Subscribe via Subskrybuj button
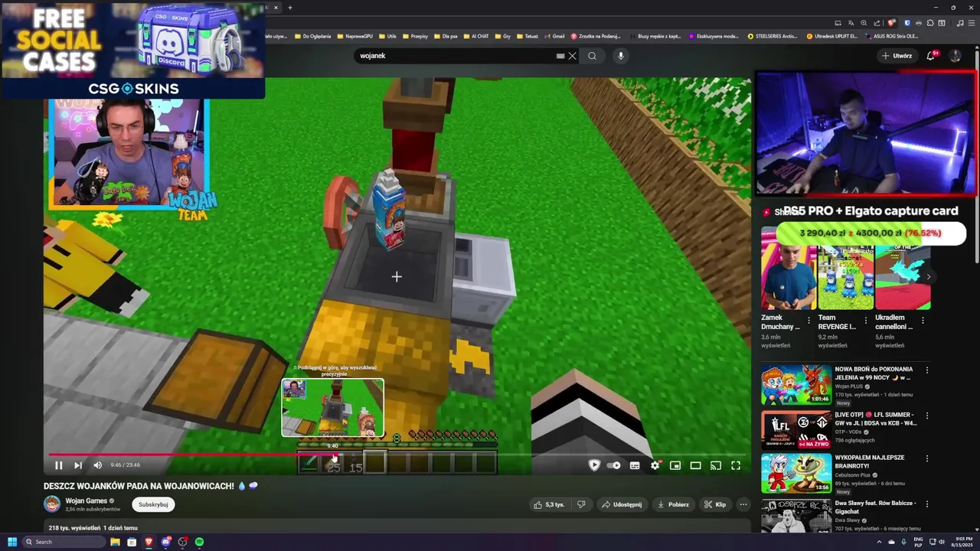The width and height of the screenshot is (980, 551). (153, 504)
